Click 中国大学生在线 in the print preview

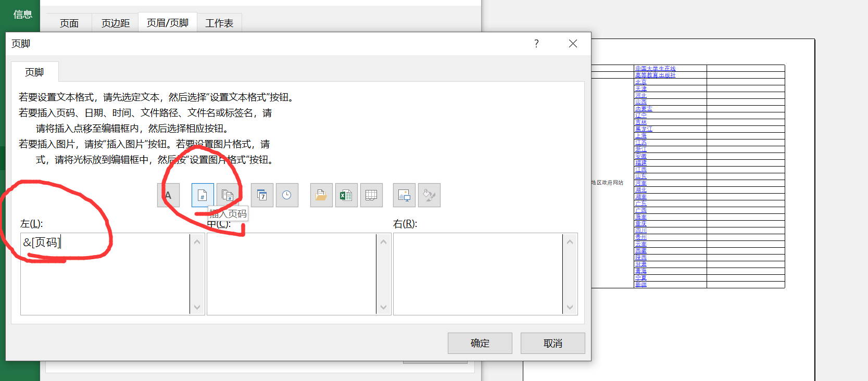[x=655, y=68]
